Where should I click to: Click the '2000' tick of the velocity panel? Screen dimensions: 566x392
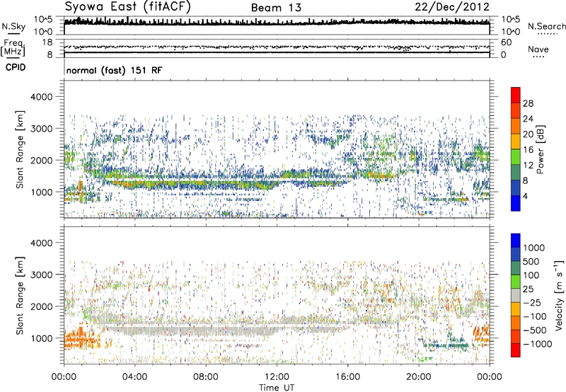click(x=42, y=306)
